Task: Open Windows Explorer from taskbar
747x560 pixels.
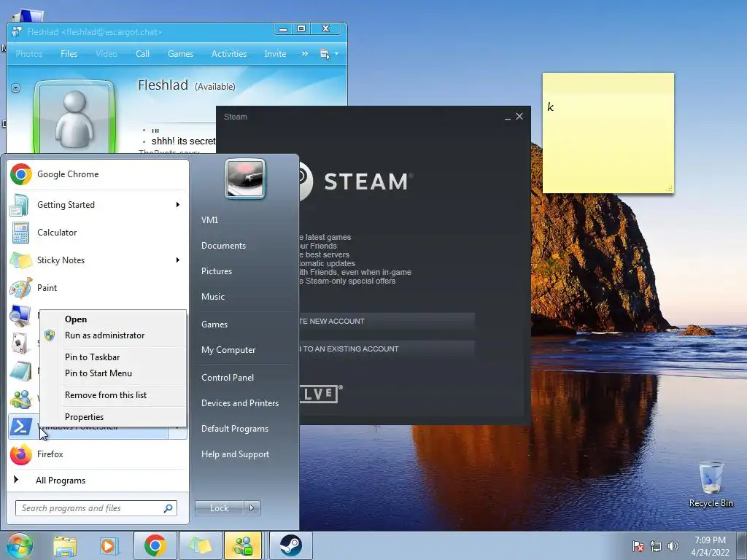Action: pyautogui.click(x=65, y=545)
